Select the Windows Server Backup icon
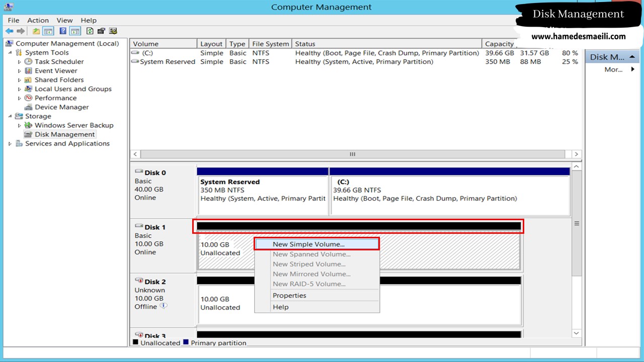The height and width of the screenshot is (362, 644). click(29, 125)
